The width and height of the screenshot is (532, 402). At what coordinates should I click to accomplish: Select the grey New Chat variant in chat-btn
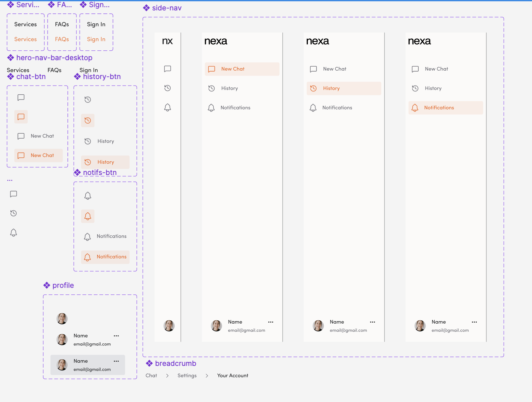click(x=36, y=136)
